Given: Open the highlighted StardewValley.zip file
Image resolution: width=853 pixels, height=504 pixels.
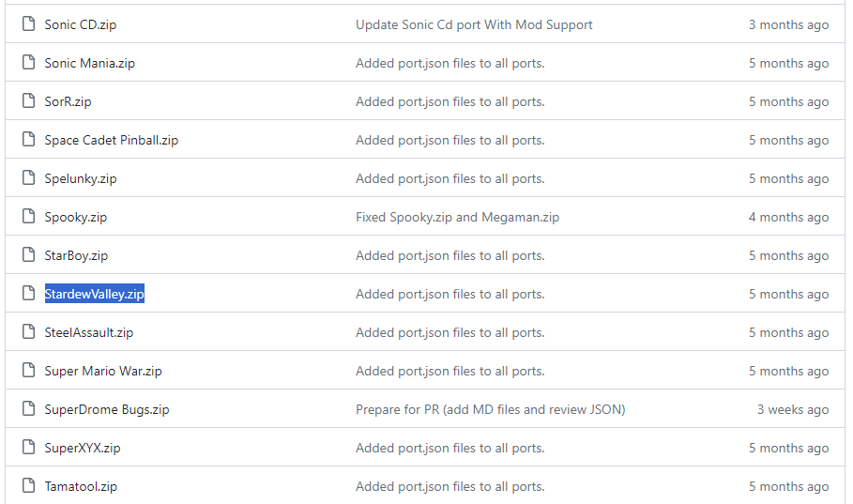Looking at the screenshot, I should (94, 294).
